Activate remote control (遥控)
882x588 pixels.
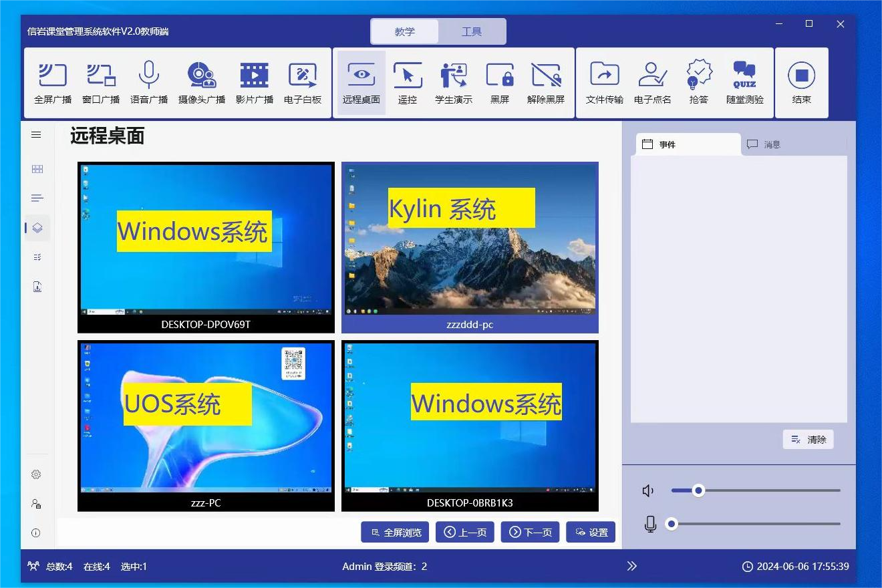(408, 84)
